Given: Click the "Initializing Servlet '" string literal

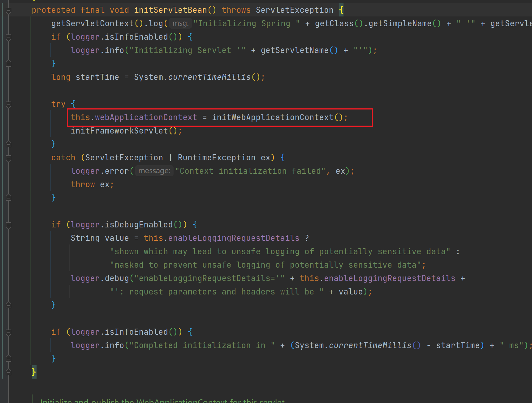Looking at the screenshot, I should coord(188,50).
